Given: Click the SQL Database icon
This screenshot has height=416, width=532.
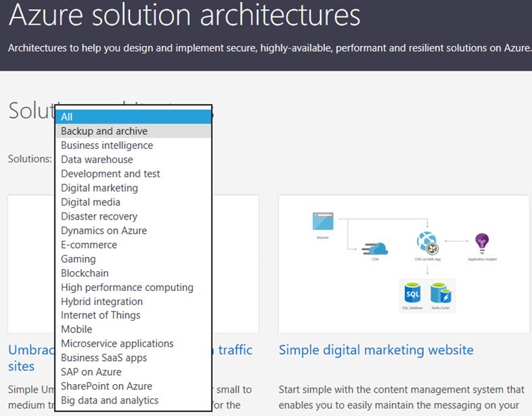Looking at the screenshot, I should click(x=412, y=293).
